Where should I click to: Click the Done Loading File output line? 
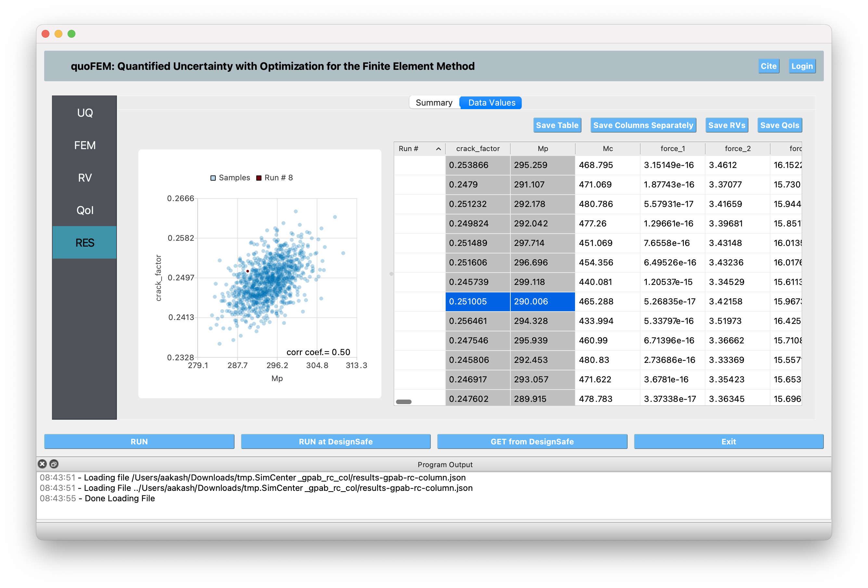coord(120,498)
